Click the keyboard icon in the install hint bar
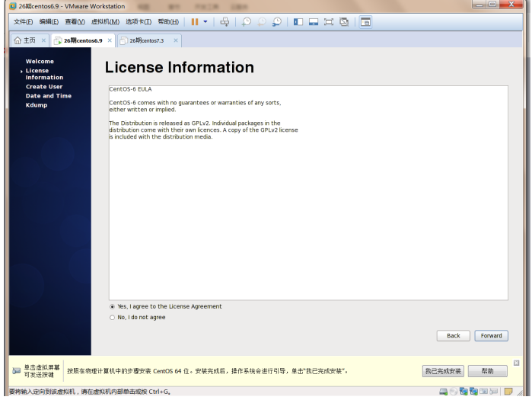 pos(16,371)
